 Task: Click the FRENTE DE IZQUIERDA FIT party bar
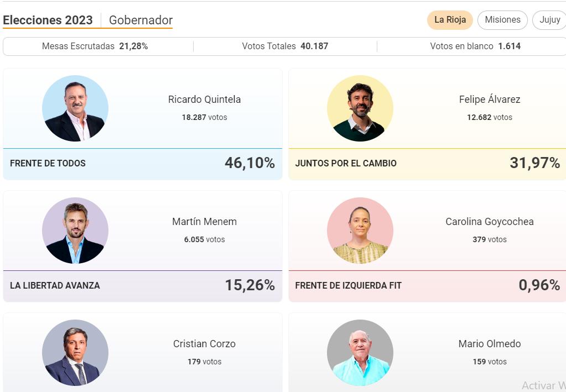point(427,286)
